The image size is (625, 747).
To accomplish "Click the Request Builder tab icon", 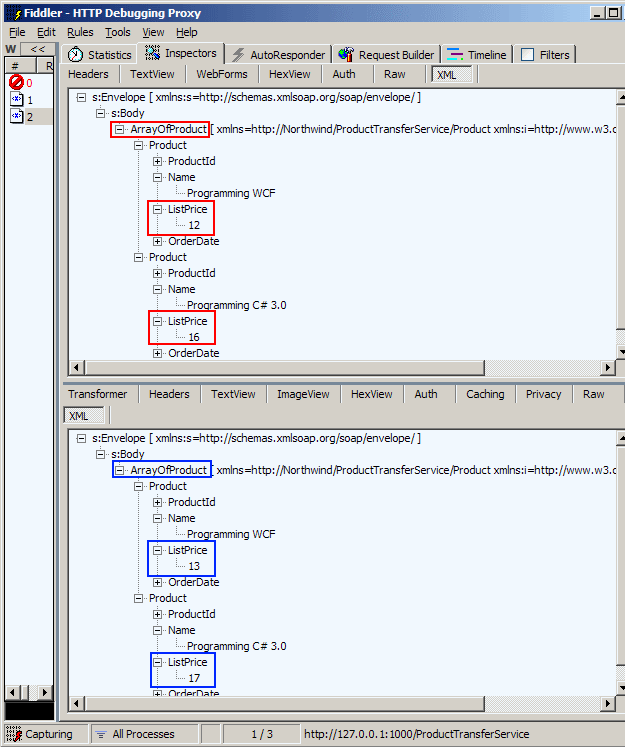I will (x=346, y=55).
